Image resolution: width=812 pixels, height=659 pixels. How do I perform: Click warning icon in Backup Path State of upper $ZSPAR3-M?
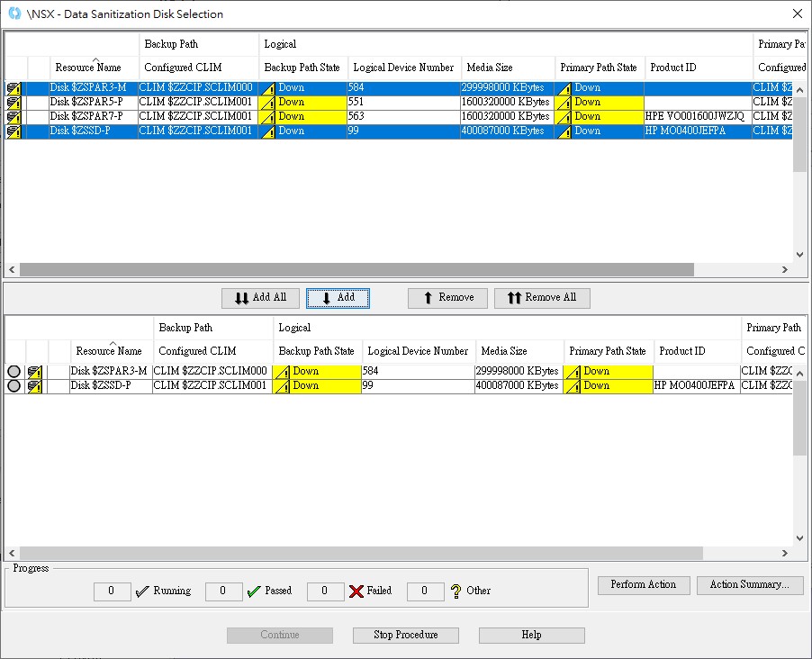pyautogui.click(x=267, y=88)
